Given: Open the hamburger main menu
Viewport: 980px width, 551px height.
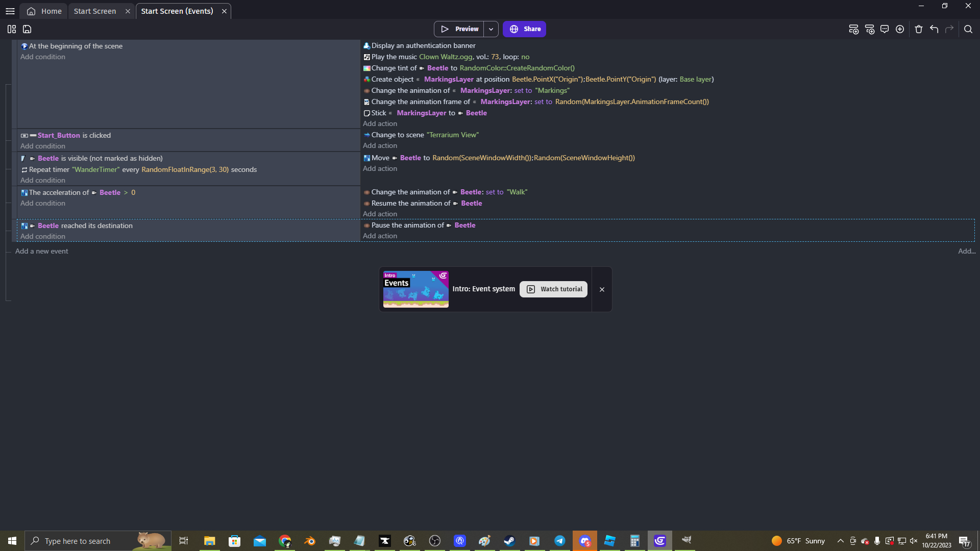Looking at the screenshot, I should pos(10,11).
